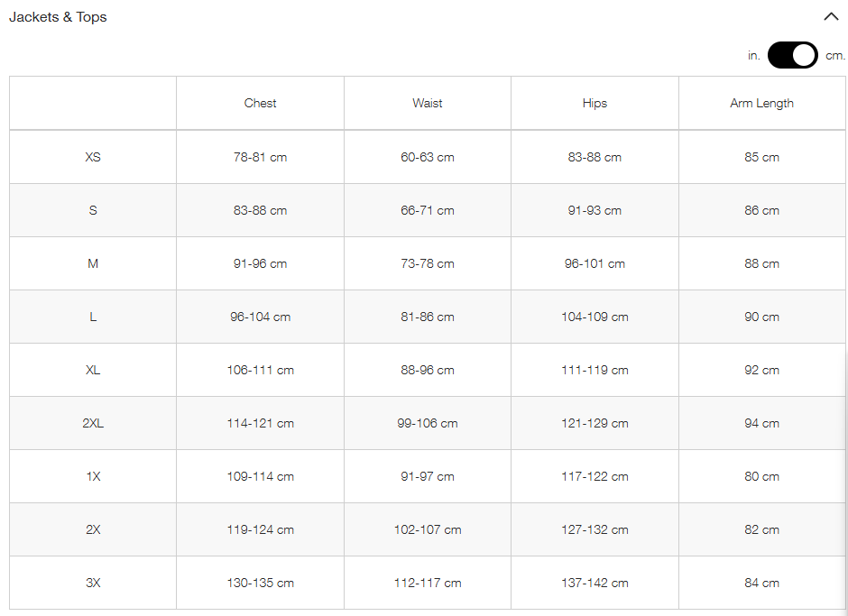
Task: Click the 'in.' unit label
Action: click(754, 55)
